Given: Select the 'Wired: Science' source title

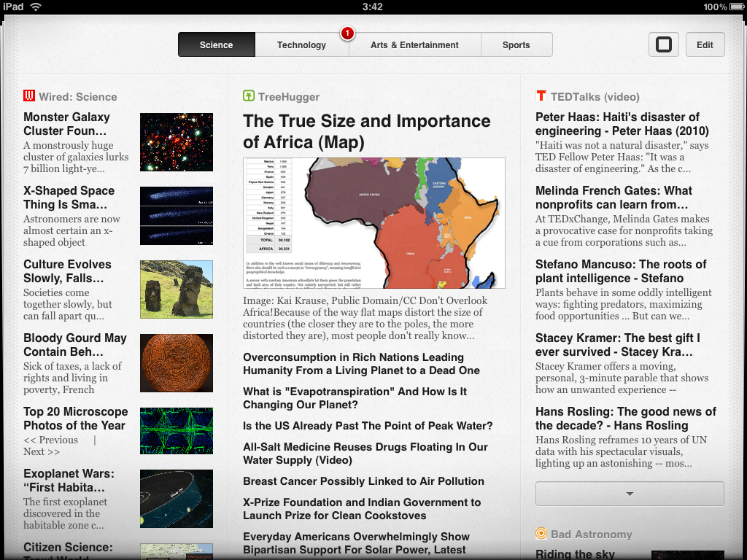Looking at the screenshot, I should [x=77, y=97].
